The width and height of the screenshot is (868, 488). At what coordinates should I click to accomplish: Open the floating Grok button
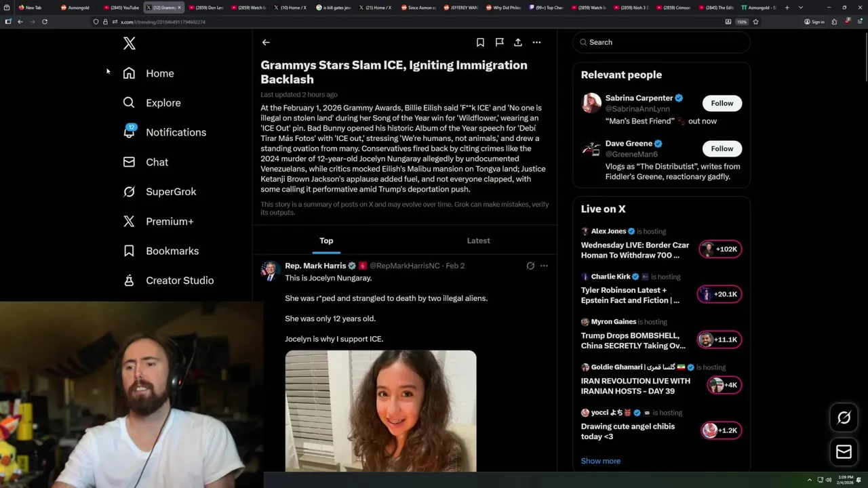point(844,418)
